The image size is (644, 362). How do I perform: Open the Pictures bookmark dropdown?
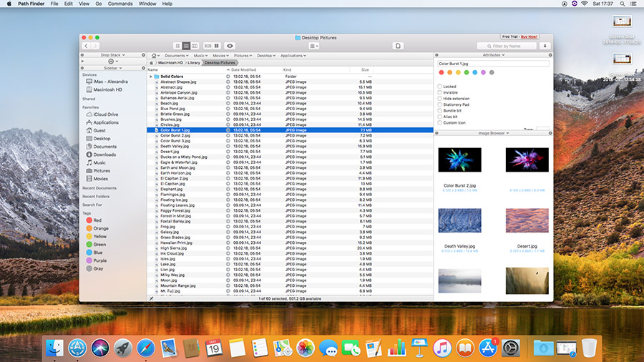[x=243, y=55]
